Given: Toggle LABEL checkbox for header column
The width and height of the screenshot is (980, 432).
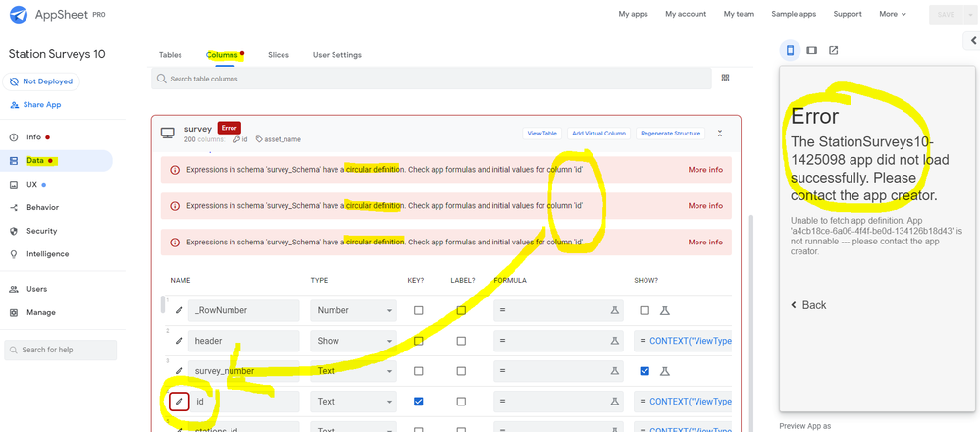Looking at the screenshot, I should [x=461, y=341].
